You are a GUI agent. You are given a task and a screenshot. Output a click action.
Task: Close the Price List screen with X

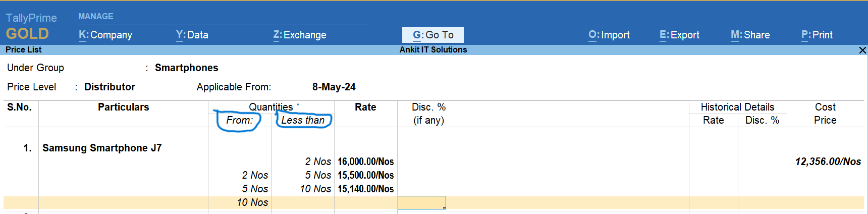coord(862,50)
